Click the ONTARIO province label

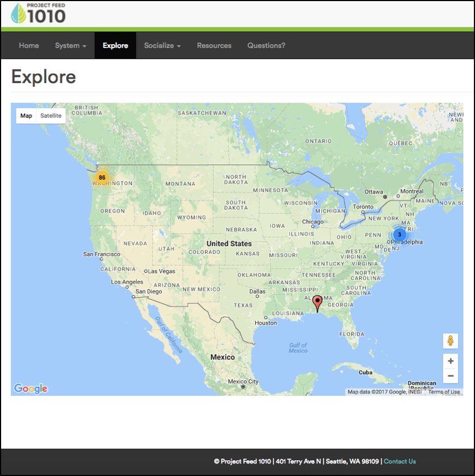point(318,141)
